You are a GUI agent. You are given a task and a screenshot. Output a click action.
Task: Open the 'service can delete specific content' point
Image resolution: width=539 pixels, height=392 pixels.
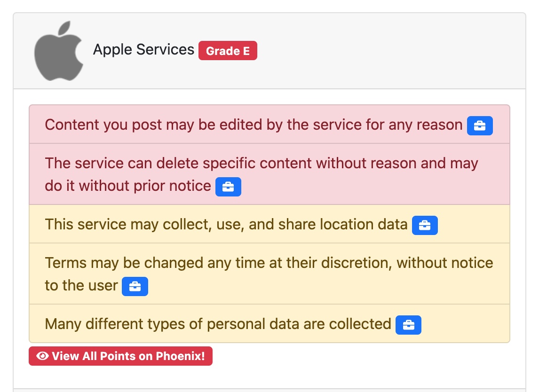coord(261,164)
